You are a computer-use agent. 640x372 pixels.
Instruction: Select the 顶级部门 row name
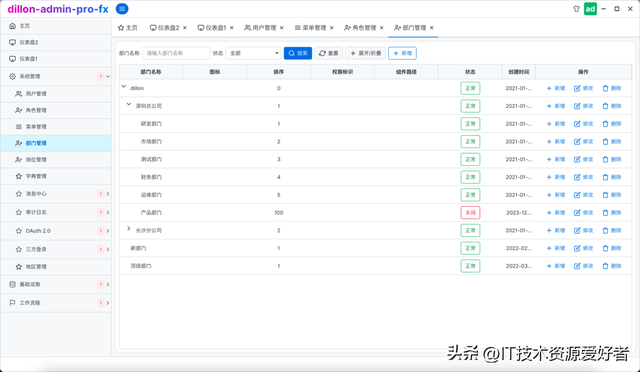click(141, 266)
